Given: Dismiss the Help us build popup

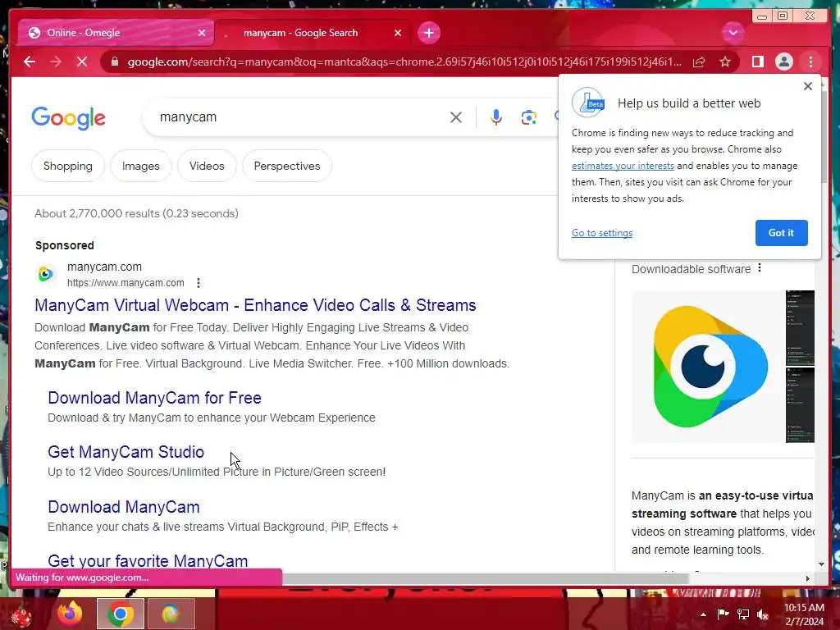Looking at the screenshot, I should coord(808,86).
